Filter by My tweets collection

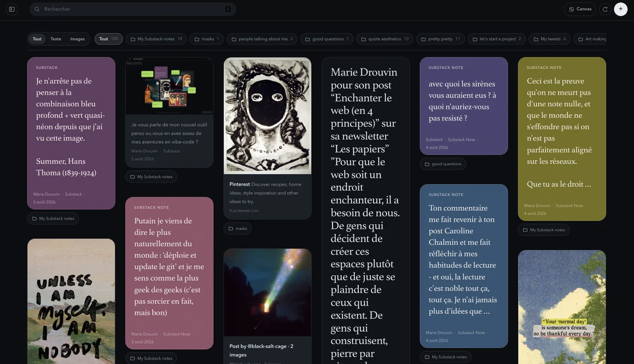point(549,39)
